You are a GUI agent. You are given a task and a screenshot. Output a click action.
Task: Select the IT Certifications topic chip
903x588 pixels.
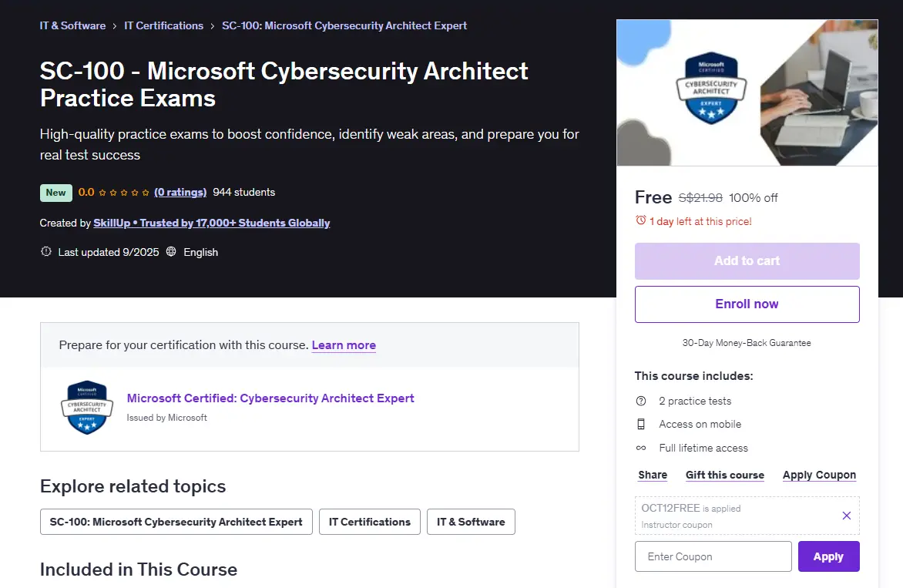[370, 522]
